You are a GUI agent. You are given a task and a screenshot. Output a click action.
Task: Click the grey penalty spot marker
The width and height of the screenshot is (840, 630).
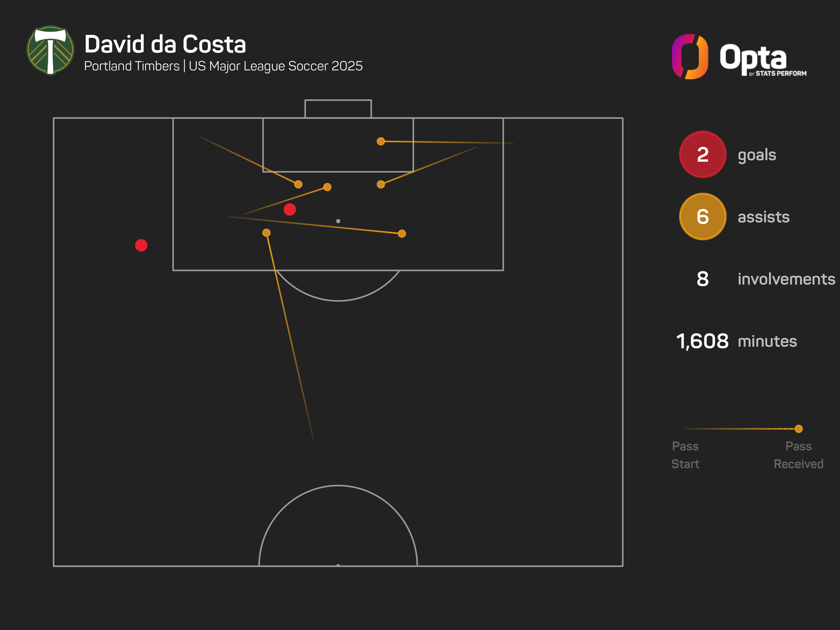pyautogui.click(x=338, y=221)
